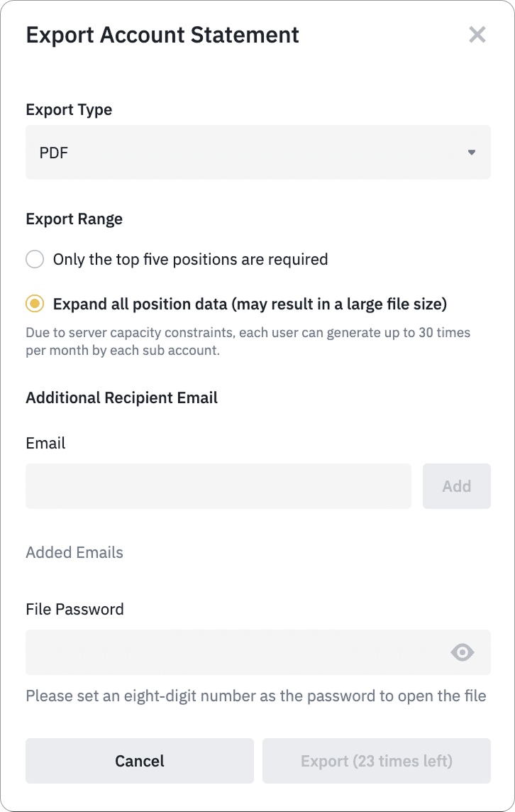Click the Export Account Statement title

(162, 35)
